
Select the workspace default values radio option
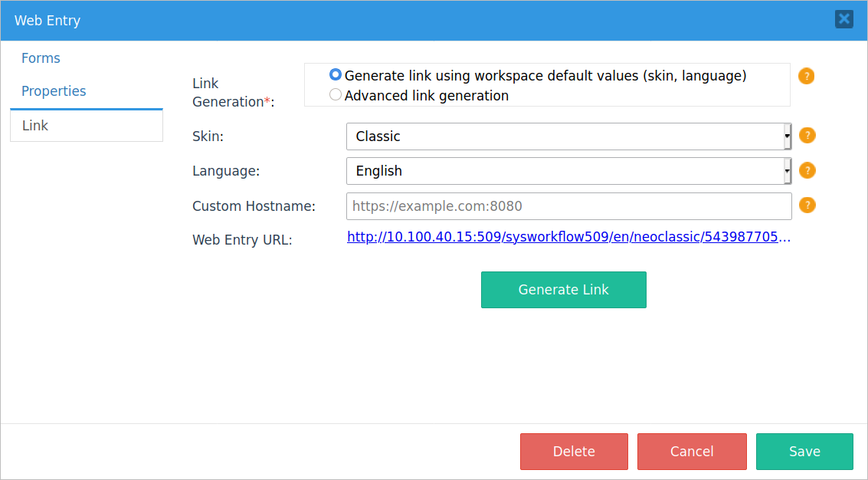click(336, 75)
